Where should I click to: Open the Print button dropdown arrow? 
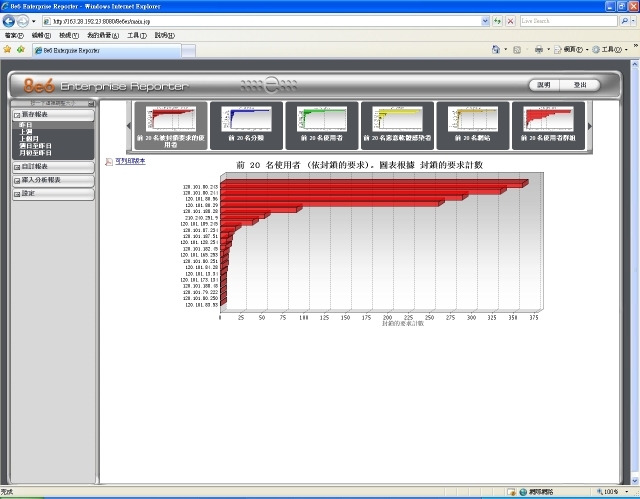click(549, 49)
